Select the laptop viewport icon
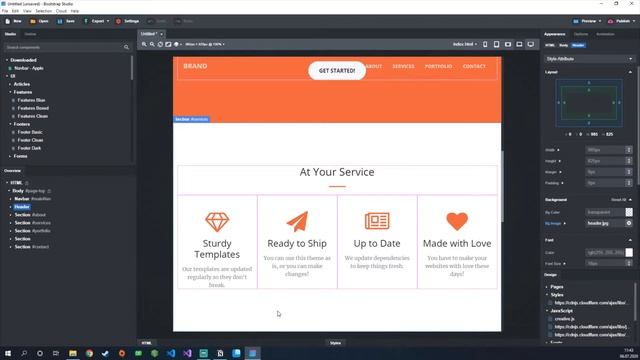This screenshot has width=640, height=360. point(519,44)
